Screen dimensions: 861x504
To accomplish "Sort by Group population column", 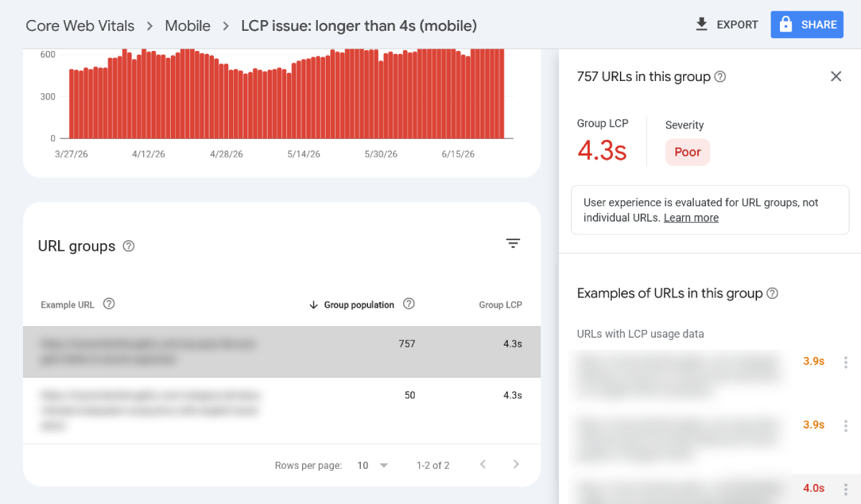I will click(x=352, y=305).
